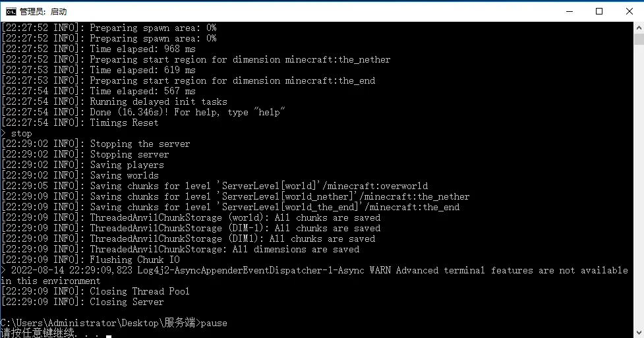Click the "Timings Reset" log entry
The width and height of the screenshot is (644, 338).
point(124,123)
